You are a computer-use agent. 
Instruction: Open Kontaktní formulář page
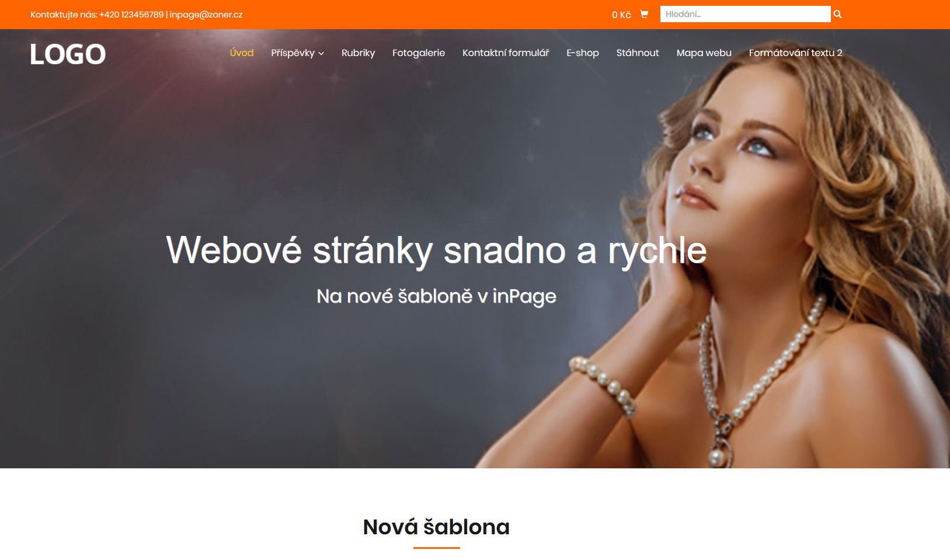506,53
